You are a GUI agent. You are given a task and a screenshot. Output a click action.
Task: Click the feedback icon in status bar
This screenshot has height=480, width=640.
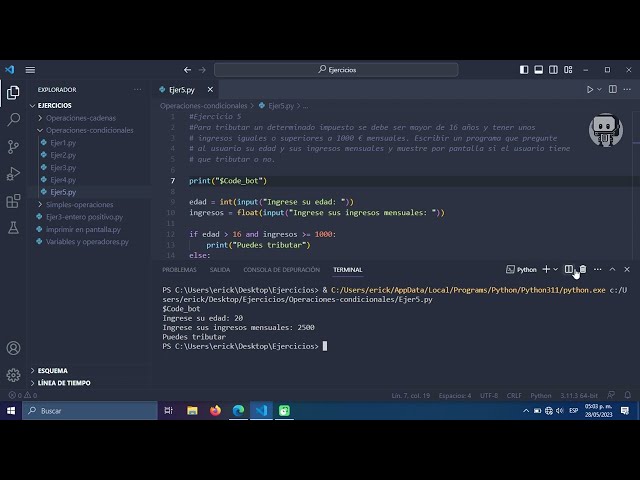tap(611, 395)
